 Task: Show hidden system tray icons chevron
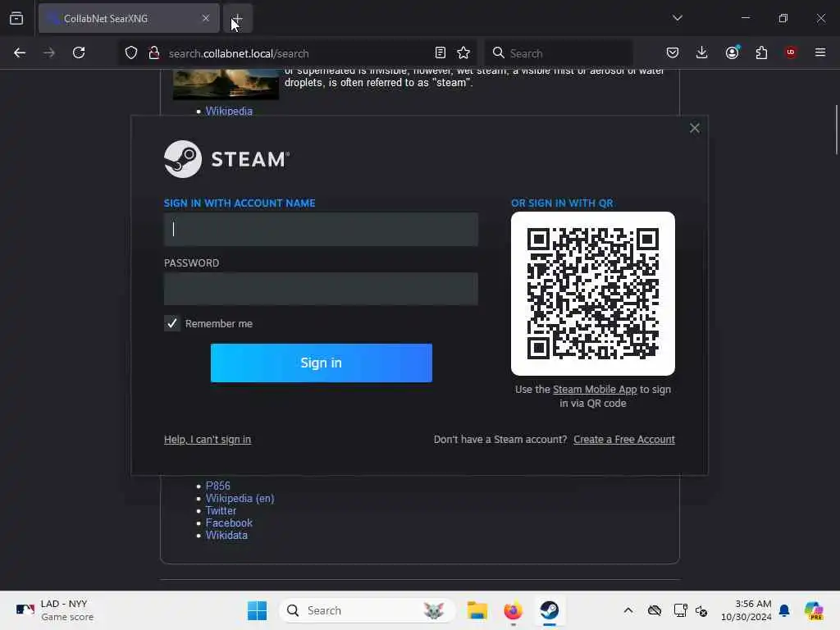pos(628,610)
